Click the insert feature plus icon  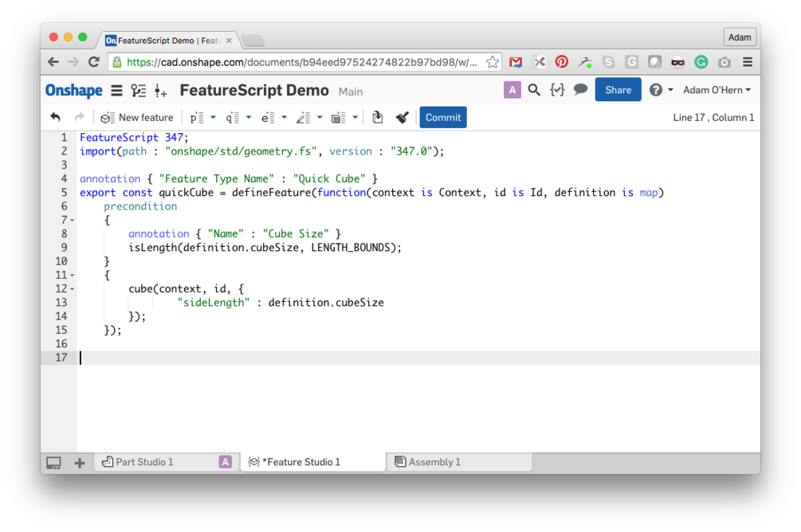pyautogui.click(x=160, y=91)
